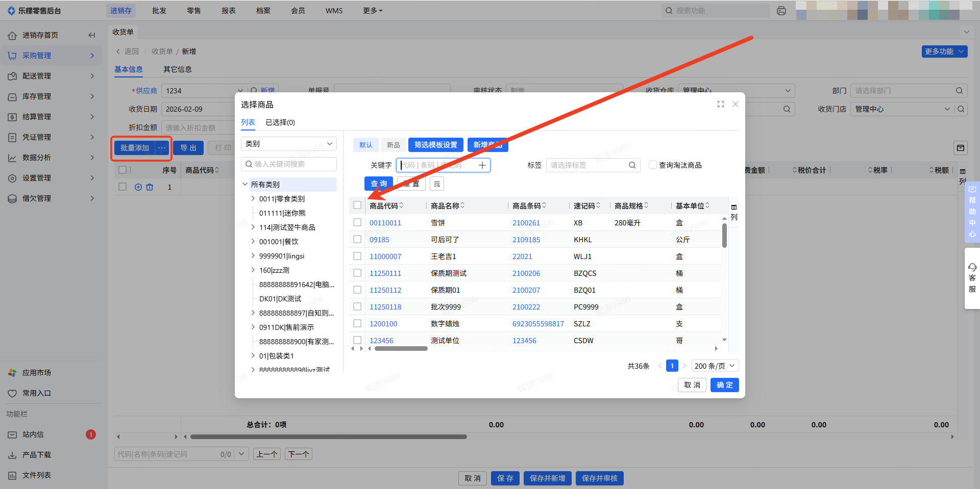980x489 pixels.
Task: Open 进销存首页 home icon
Action: point(12,35)
